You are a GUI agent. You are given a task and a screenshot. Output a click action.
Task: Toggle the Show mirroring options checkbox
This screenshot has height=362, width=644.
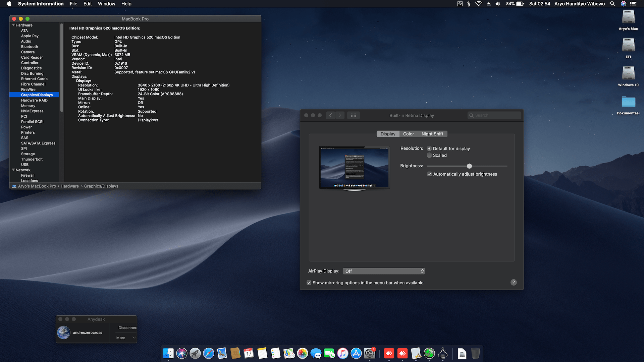click(x=309, y=283)
